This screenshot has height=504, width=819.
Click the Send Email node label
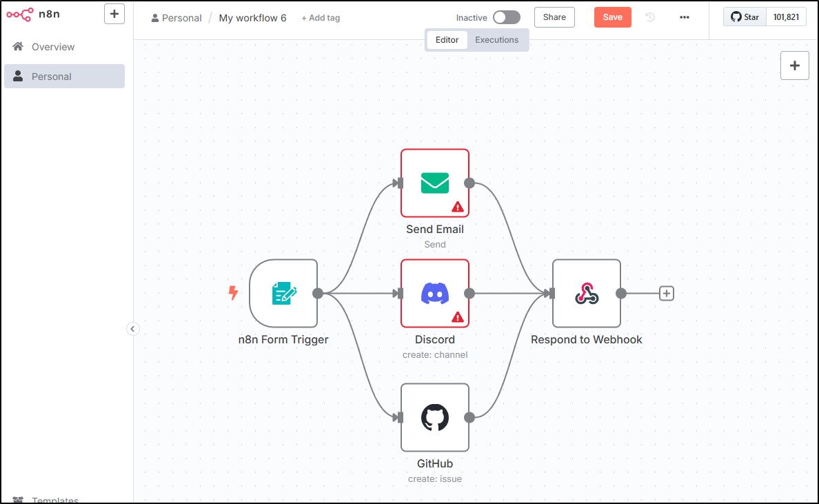click(x=435, y=230)
